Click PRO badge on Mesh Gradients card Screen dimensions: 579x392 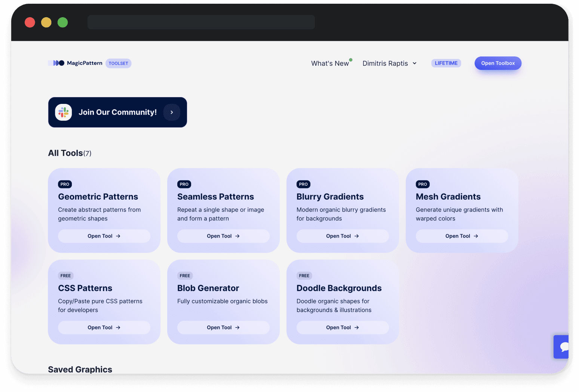(x=423, y=184)
